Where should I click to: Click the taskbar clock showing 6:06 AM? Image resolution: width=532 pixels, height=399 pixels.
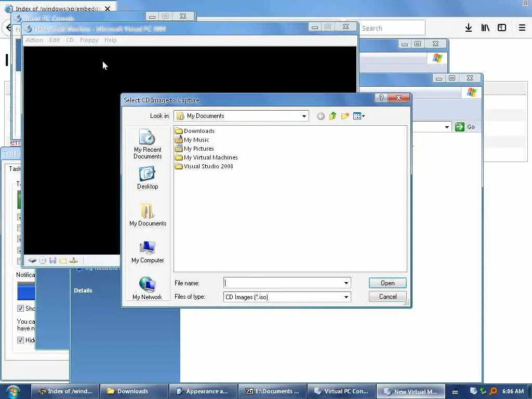pos(513,391)
